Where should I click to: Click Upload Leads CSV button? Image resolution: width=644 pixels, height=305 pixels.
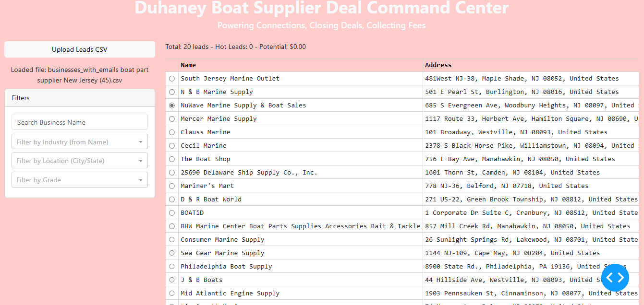80,49
